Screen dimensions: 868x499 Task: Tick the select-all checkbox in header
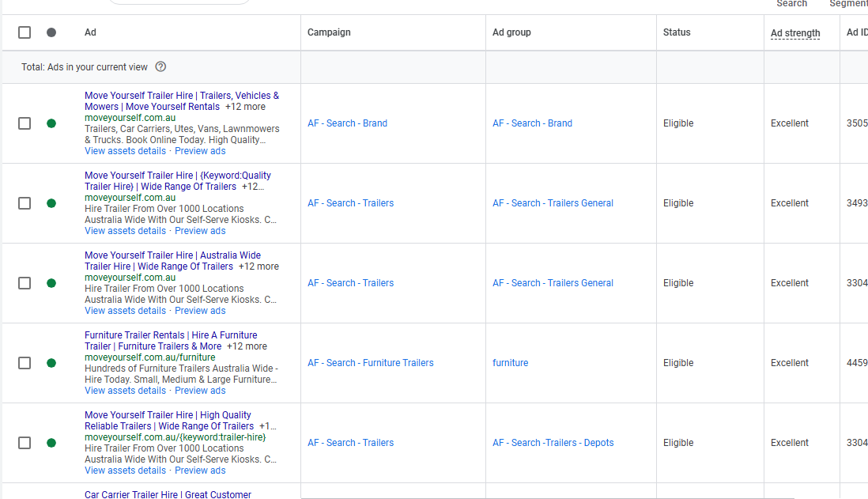click(x=25, y=32)
